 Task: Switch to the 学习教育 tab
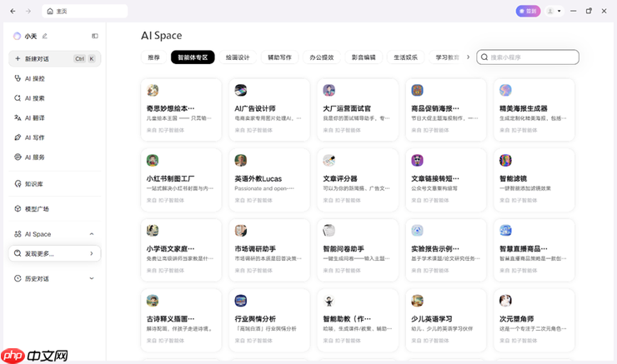[x=447, y=57]
